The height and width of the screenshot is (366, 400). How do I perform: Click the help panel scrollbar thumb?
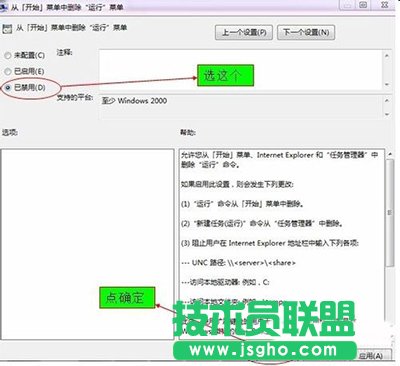[x=389, y=213]
